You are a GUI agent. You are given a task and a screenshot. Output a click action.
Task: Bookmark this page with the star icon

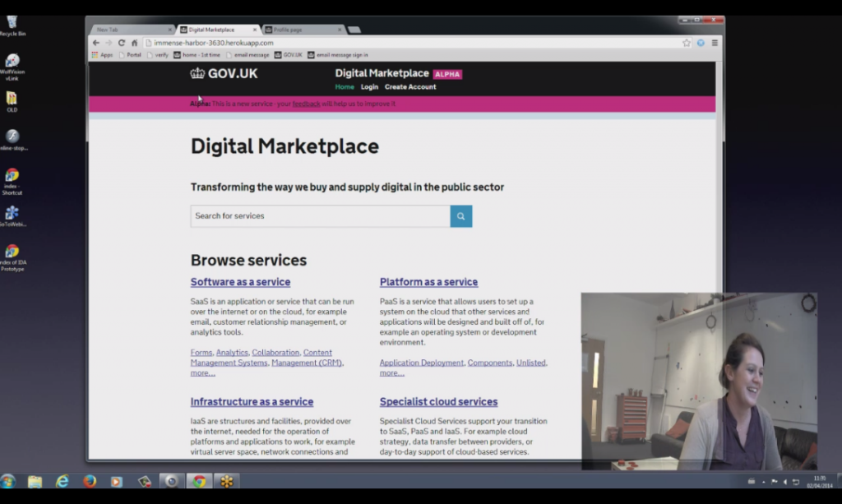pyautogui.click(x=687, y=43)
